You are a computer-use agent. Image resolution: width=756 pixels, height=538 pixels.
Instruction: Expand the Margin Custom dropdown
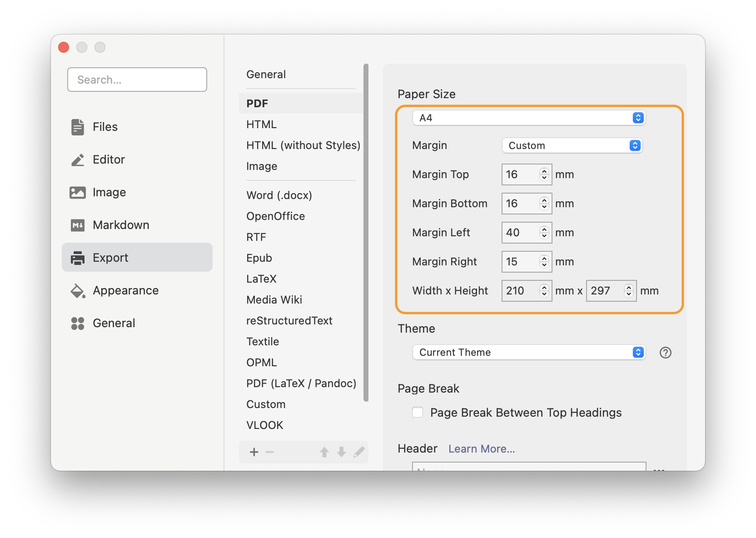pos(572,146)
